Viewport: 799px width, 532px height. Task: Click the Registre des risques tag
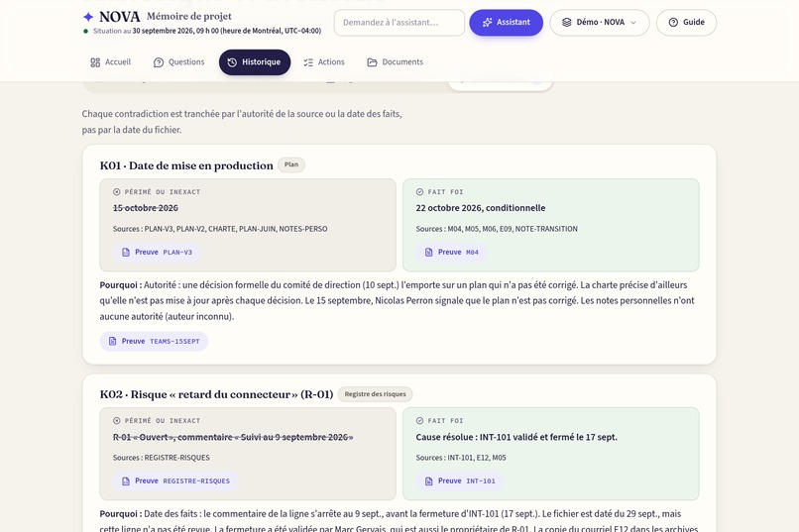(x=375, y=394)
